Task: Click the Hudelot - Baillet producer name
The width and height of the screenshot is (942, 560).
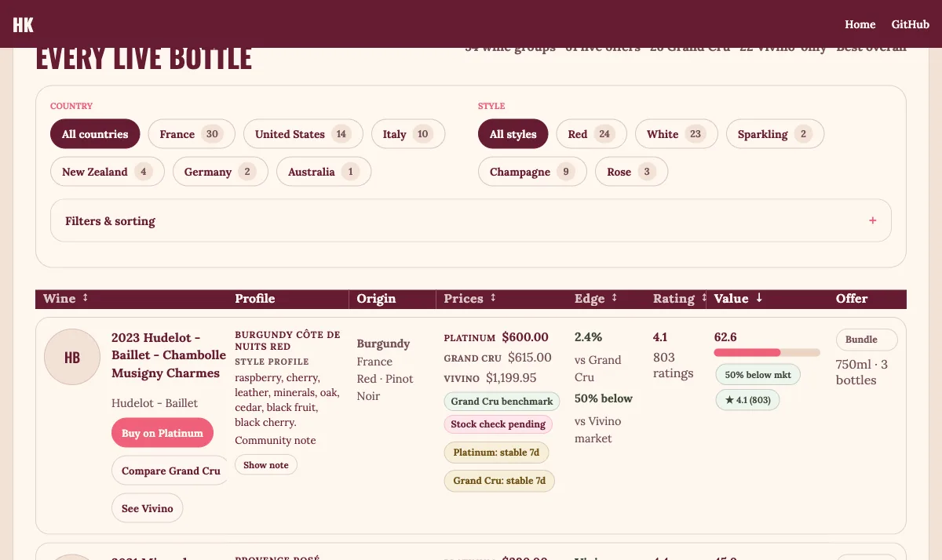Action: 155,403
